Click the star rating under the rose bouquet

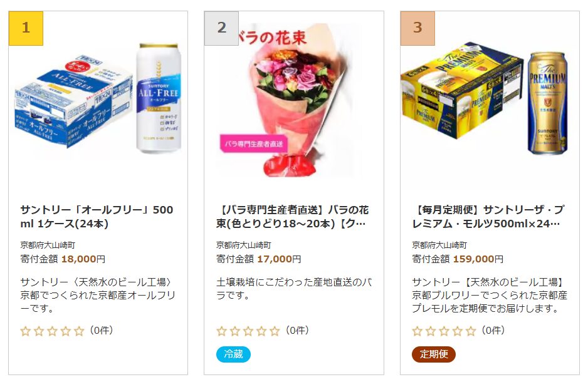[248, 331]
